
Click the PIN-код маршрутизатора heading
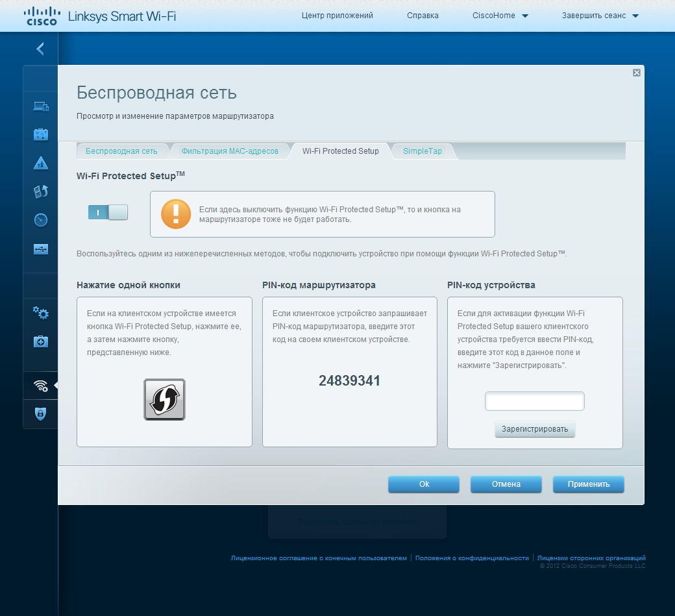[x=319, y=285]
